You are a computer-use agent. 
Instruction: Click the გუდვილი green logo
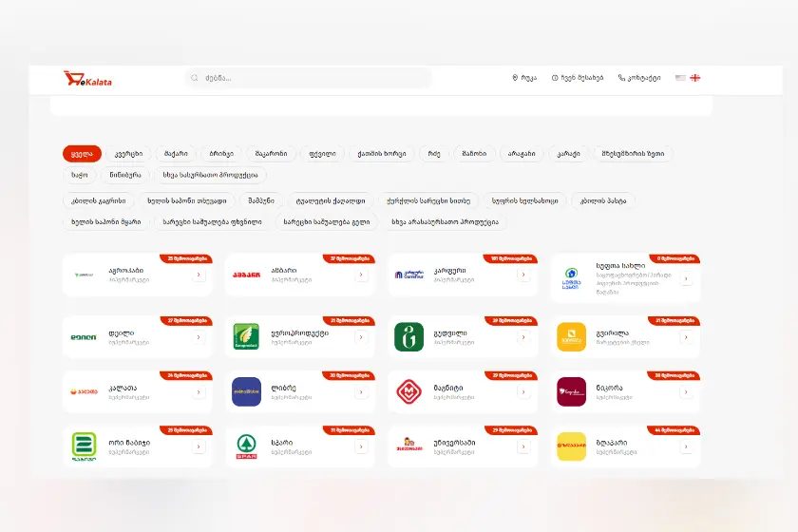[x=409, y=337]
